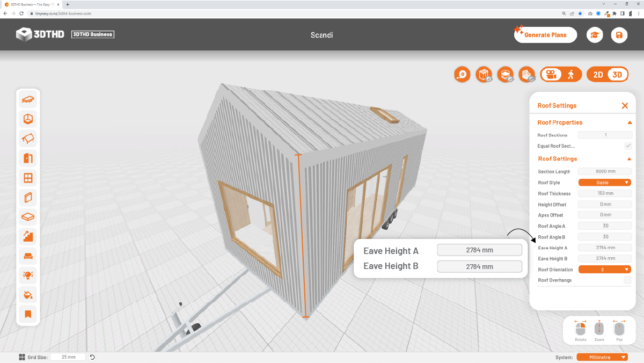
Task: Switch to orbit camera mode
Action: (x=551, y=75)
